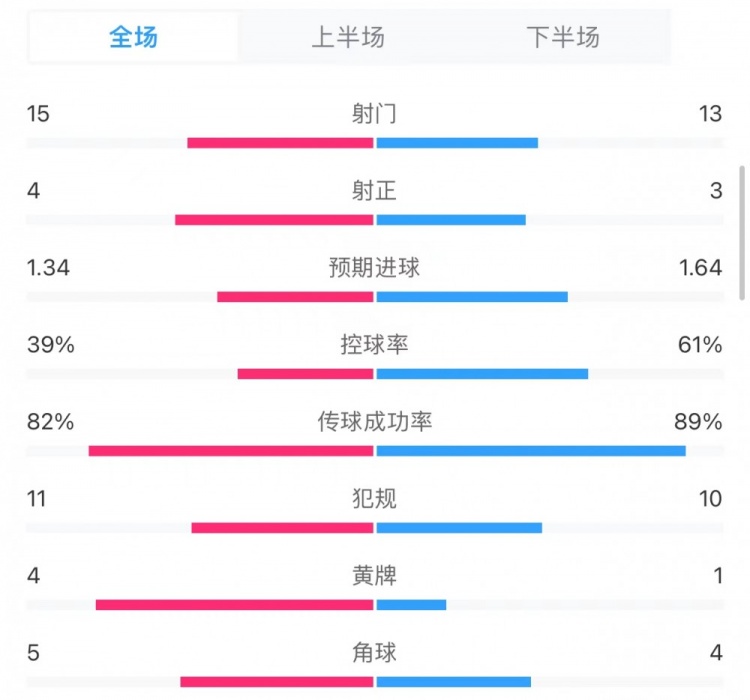Click the red 射门 bar

(x=280, y=142)
